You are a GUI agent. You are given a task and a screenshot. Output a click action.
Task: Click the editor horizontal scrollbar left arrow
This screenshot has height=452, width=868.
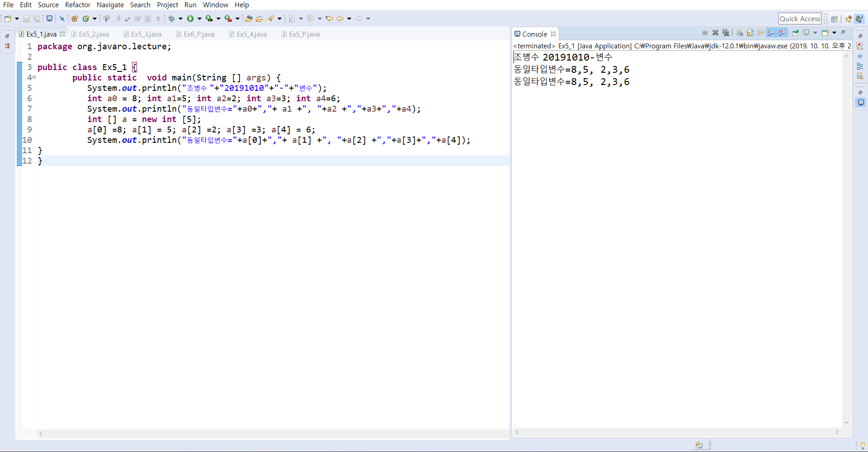tap(41, 433)
